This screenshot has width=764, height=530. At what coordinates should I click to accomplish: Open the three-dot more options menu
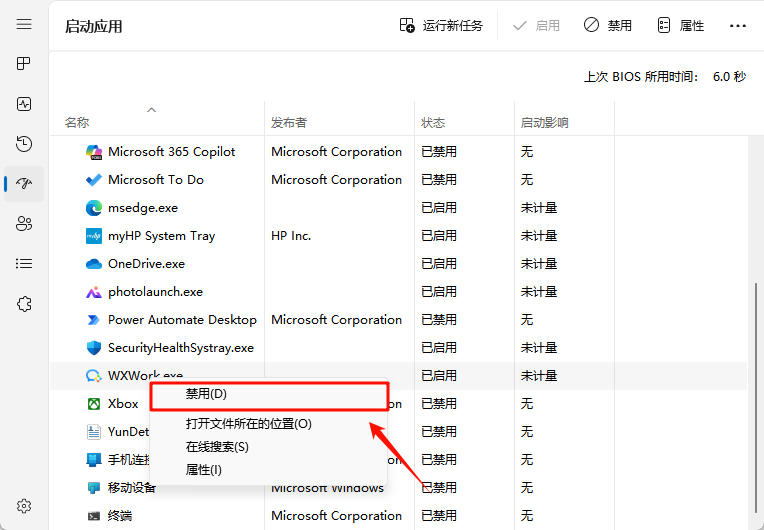pos(738,26)
